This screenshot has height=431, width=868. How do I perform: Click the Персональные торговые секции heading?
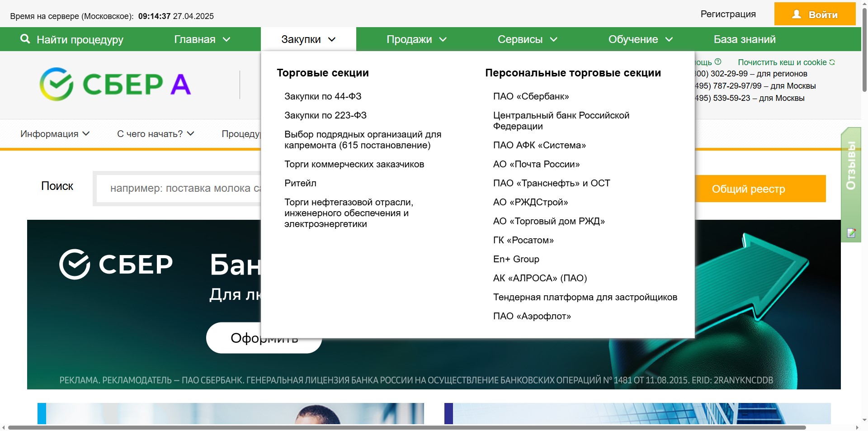pyautogui.click(x=573, y=73)
